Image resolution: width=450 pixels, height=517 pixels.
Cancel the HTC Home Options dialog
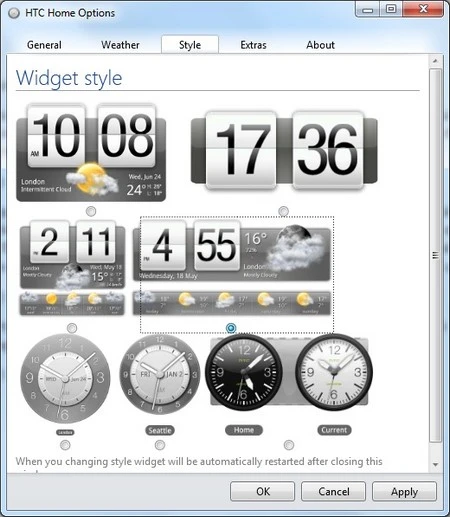pyautogui.click(x=334, y=491)
